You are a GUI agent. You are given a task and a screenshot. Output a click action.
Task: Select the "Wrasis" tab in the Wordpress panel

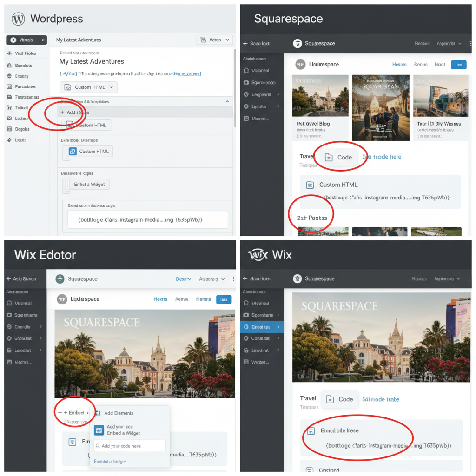[26, 40]
